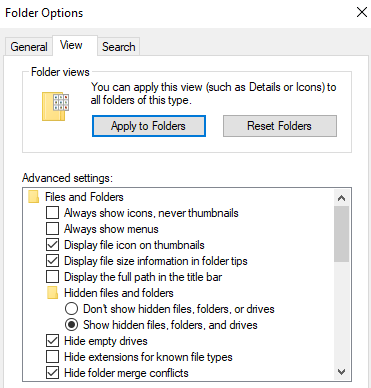Click the Hidden files and folders icon
Image resolution: width=371 pixels, height=388 pixels.
pos(52,293)
